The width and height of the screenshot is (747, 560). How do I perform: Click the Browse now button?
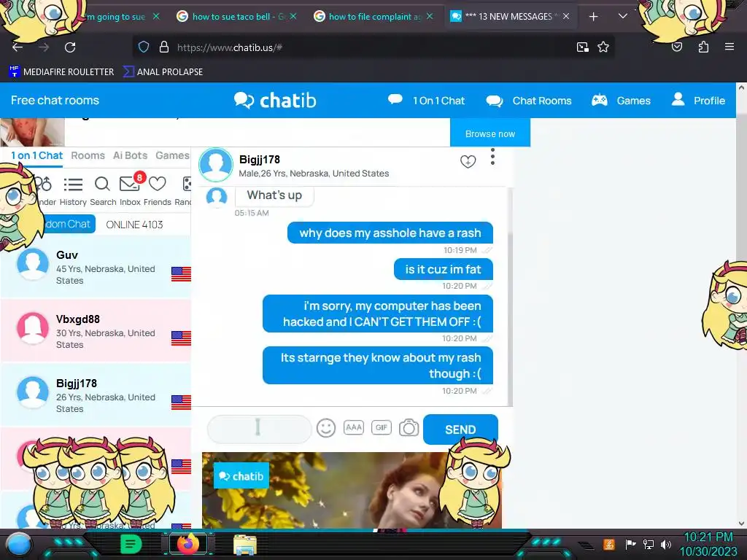[489, 134]
